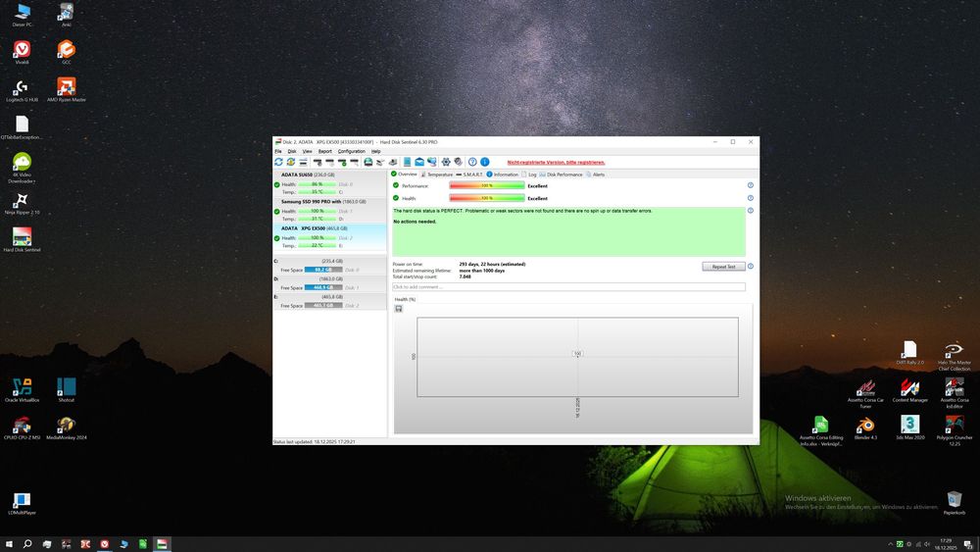Open MediaMonkey 2024 desktop icon
Screen dimensions: 980x552
coord(67,427)
